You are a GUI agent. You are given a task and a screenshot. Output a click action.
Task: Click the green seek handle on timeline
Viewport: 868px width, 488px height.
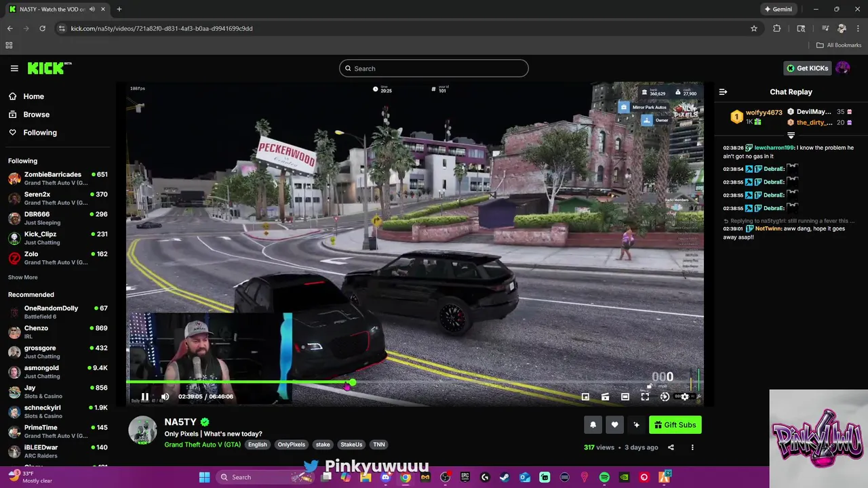pos(352,382)
